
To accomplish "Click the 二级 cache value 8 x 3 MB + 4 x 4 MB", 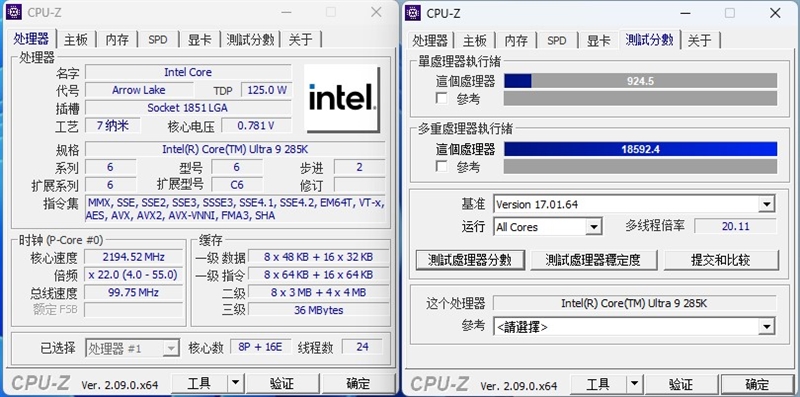I will [x=318, y=292].
